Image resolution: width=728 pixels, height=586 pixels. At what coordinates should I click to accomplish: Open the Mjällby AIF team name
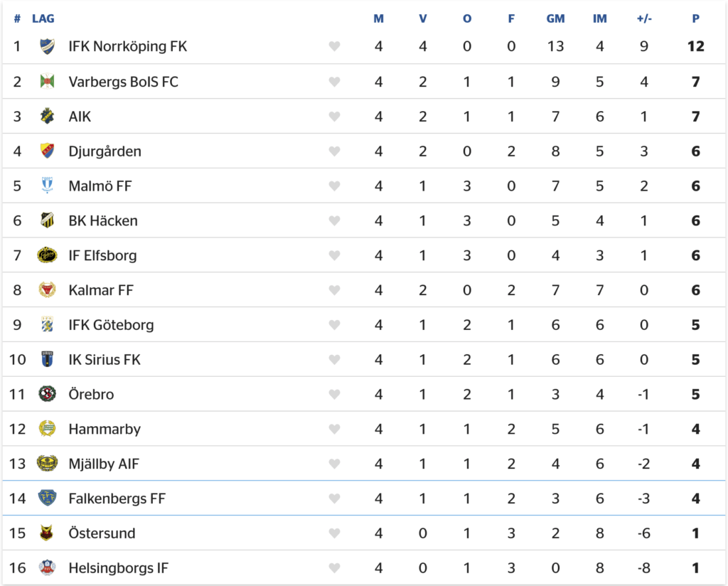(104, 464)
